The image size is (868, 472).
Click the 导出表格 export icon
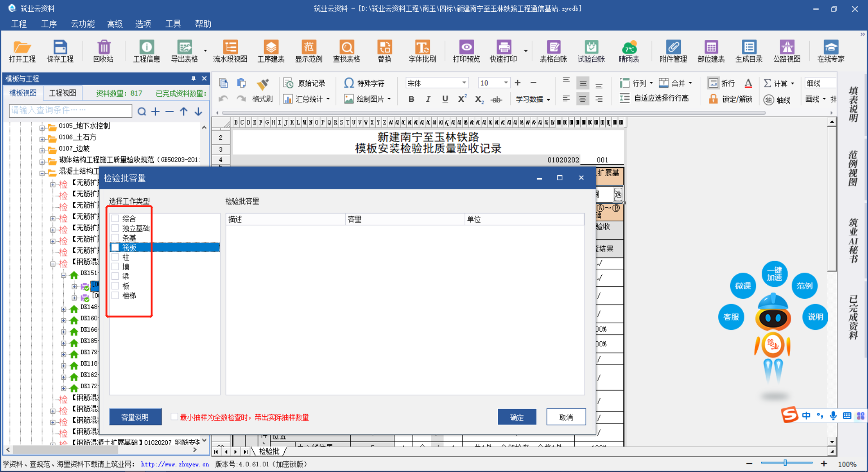(184, 51)
